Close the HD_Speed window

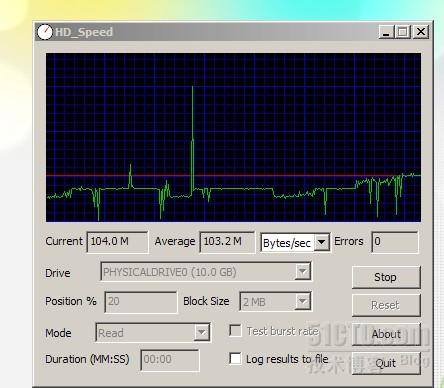tap(421, 32)
